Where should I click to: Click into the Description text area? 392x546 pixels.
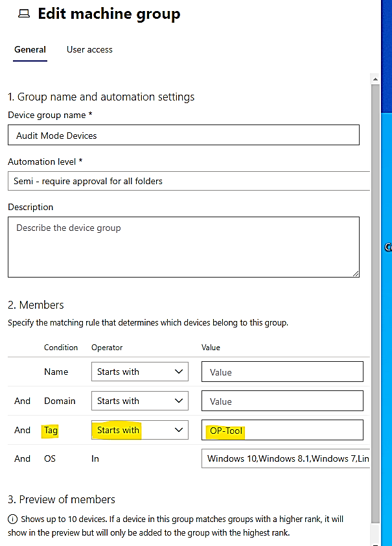[183, 247]
